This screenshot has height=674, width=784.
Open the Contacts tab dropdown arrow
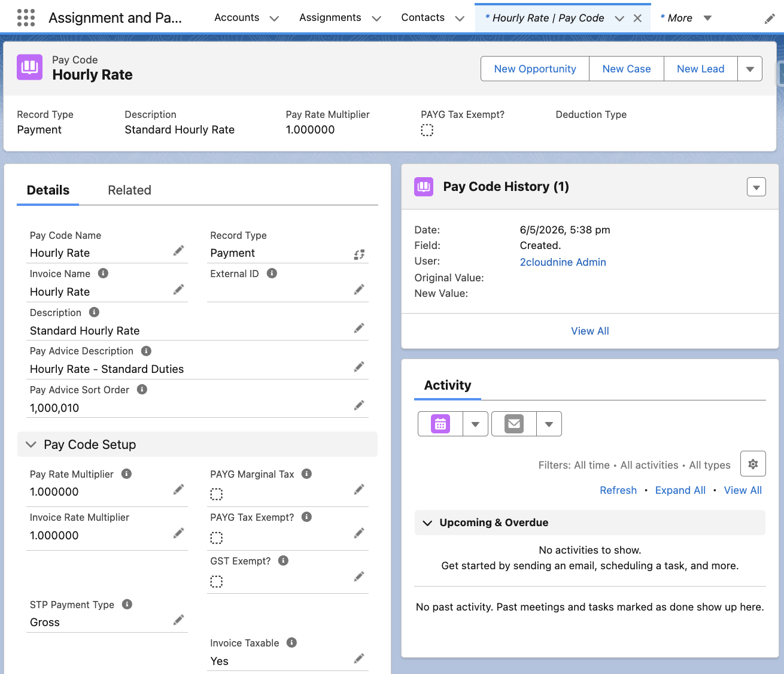pos(460,19)
